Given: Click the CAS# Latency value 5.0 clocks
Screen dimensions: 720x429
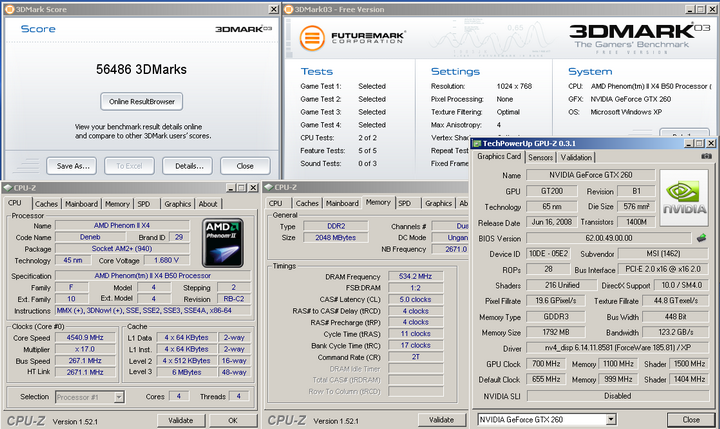Looking at the screenshot, I should pyautogui.click(x=416, y=299).
